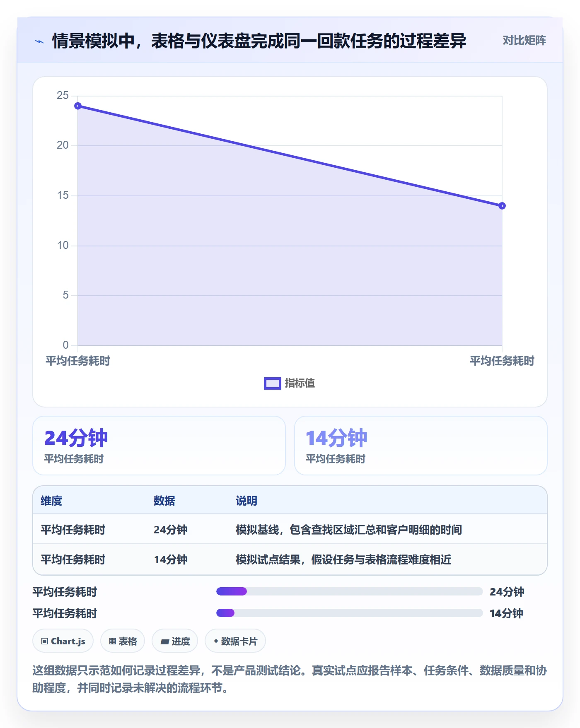
Task: Click the title 情景模拟中，表格与仪表盘完成同一回款任务的过程差异
Action: 259,41
